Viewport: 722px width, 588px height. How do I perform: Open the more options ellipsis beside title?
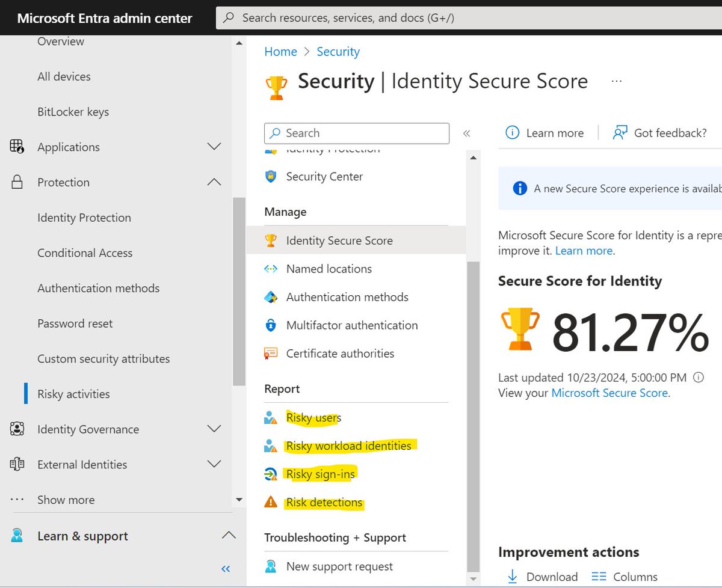(616, 81)
